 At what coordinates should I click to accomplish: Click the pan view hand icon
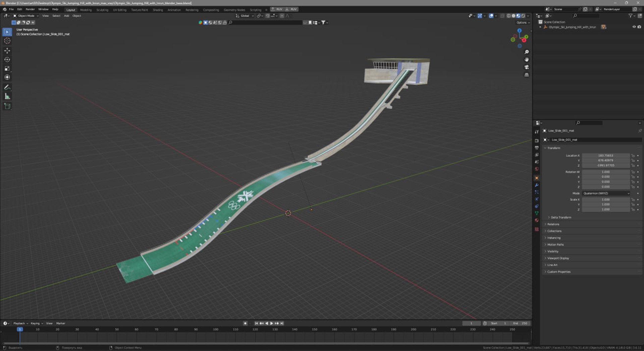click(527, 60)
